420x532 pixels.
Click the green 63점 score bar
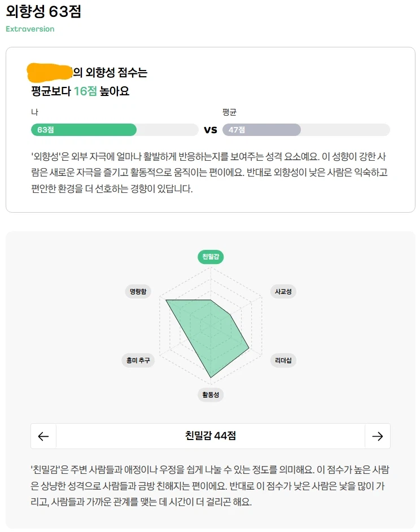pyautogui.click(x=84, y=130)
